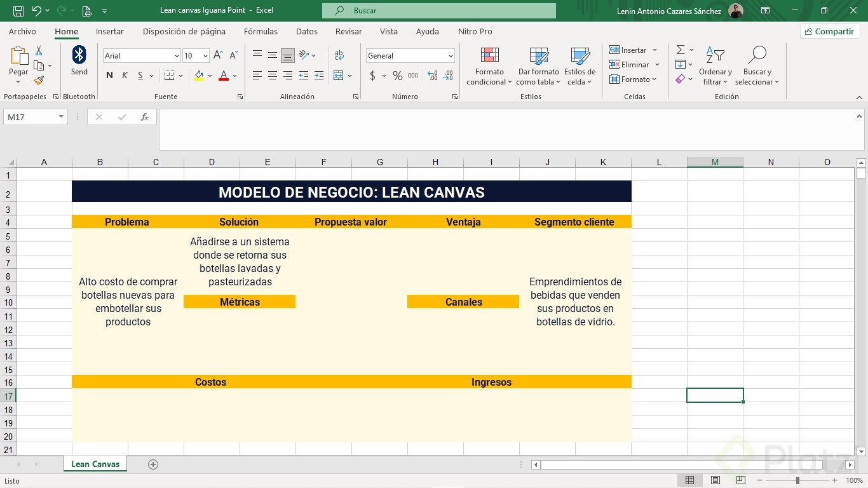The width and height of the screenshot is (868, 488).
Task: Click the Cut scissors icon
Action: click(x=39, y=51)
